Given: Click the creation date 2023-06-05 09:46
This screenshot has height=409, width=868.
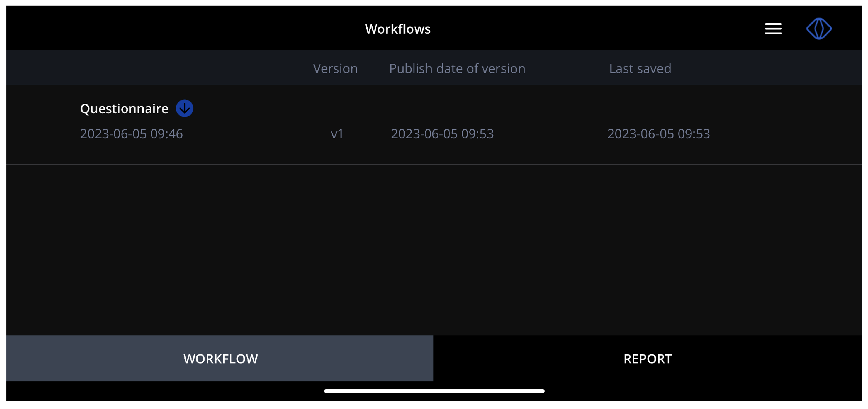Looking at the screenshot, I should click(131, 134).
